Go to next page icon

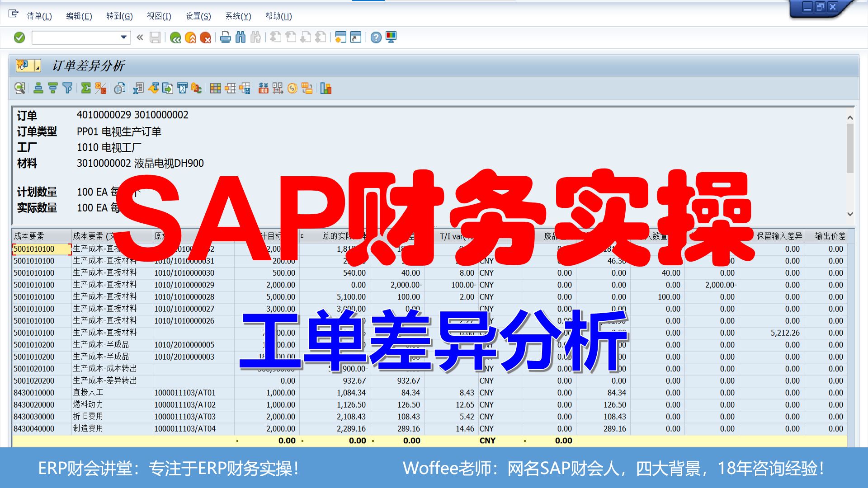coord(306,38)
